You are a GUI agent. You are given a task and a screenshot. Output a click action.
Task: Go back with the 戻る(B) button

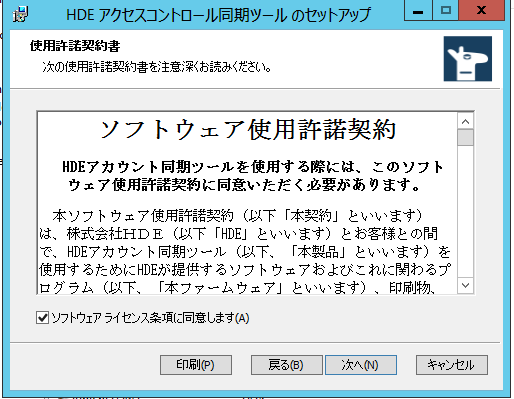(286, 365)
